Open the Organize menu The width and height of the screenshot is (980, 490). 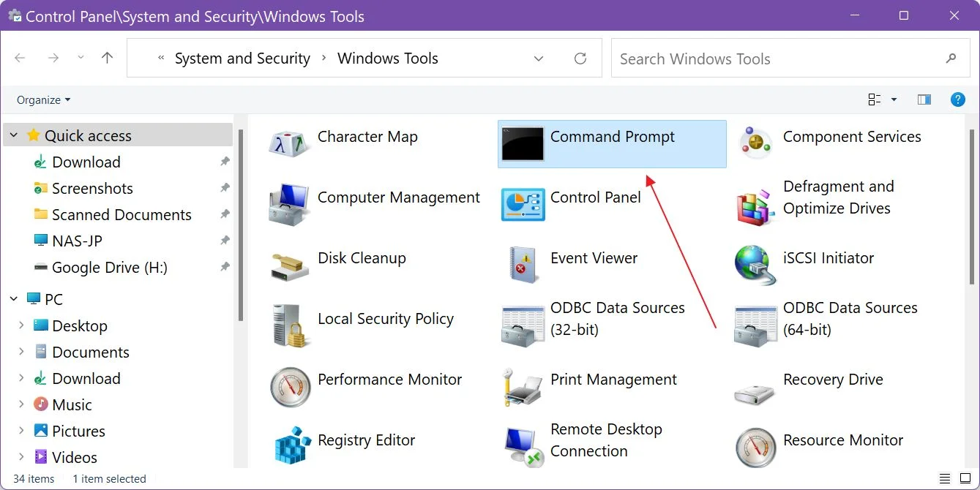[x=44, y=100]
